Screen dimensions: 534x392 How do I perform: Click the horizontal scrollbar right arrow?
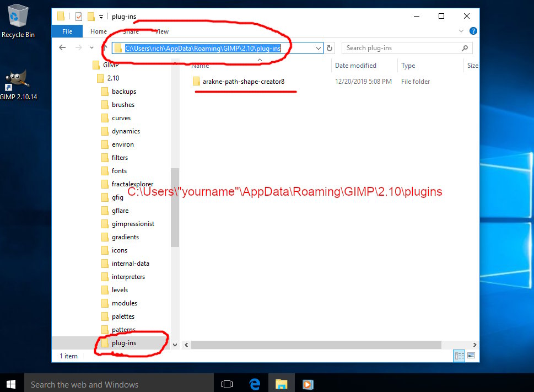474,345
